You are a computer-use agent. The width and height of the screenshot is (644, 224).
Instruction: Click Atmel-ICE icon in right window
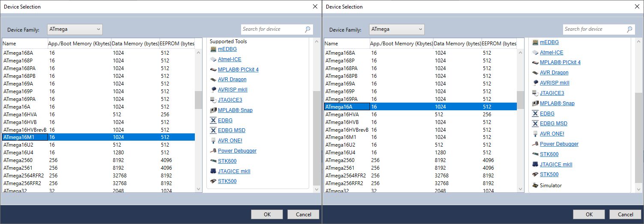pos(535,53)
